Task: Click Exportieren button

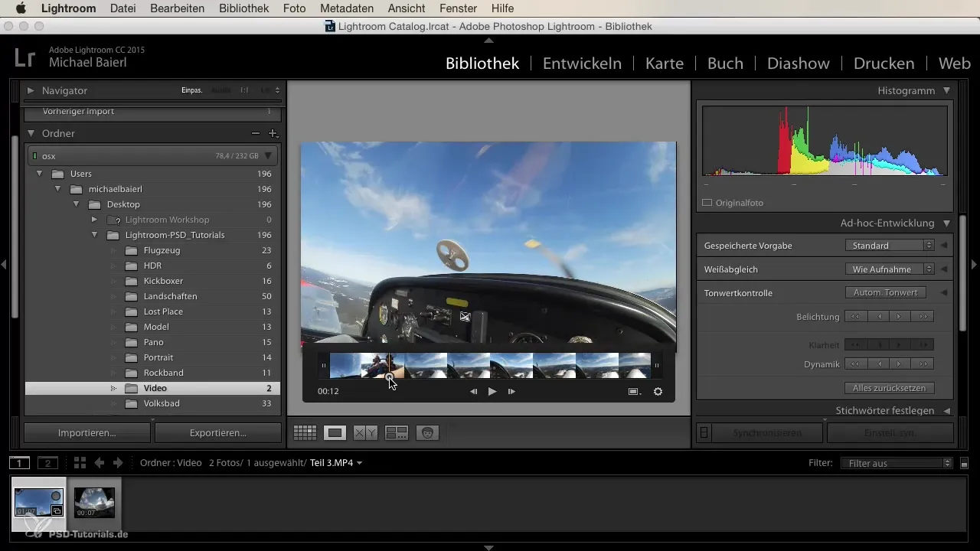Action: click(218, 433)
